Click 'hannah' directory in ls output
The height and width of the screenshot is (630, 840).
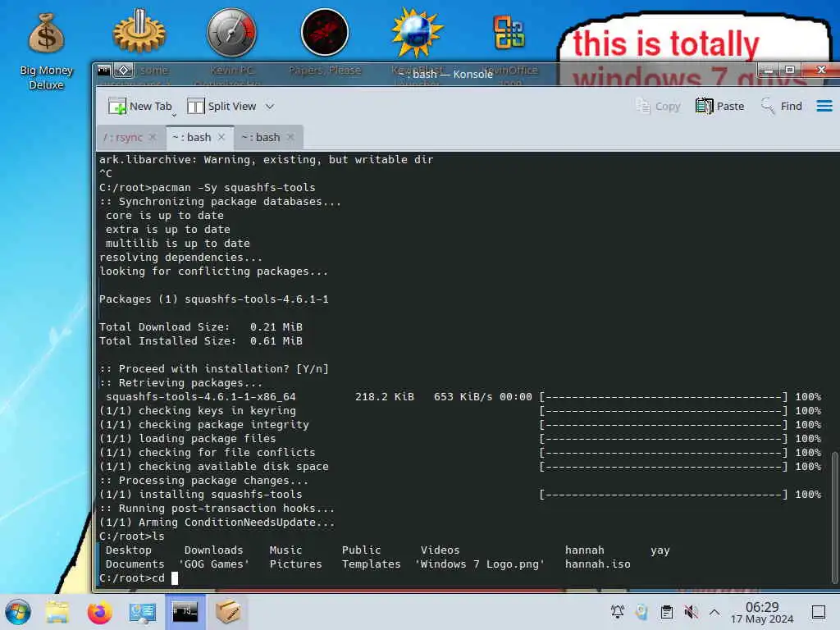coord(584,550)
